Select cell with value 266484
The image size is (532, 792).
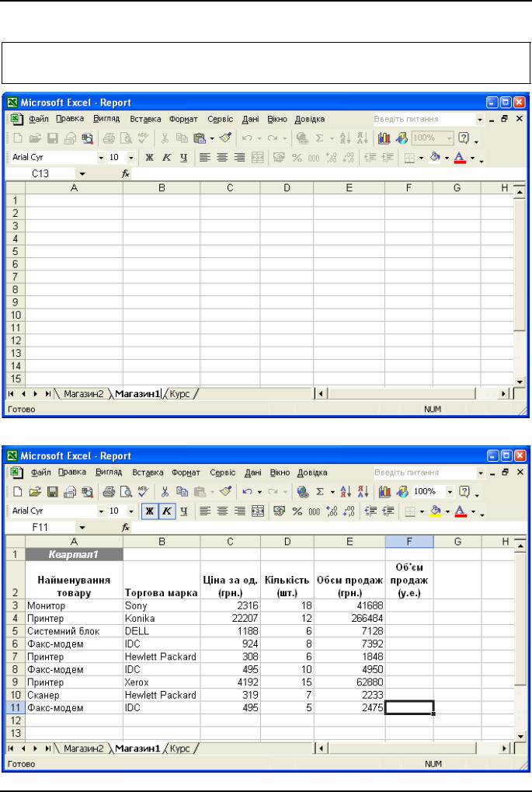(349, 618)
